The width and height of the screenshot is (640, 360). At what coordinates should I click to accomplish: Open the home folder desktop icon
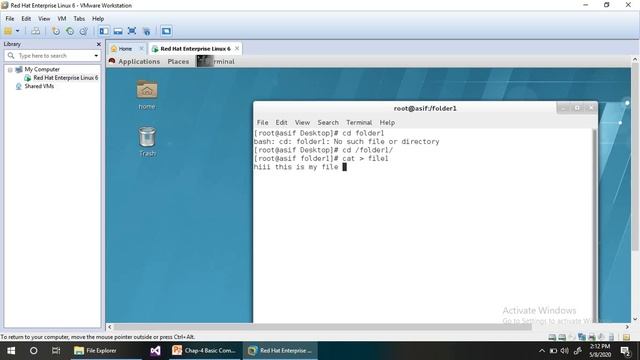(x=147, y=95)
